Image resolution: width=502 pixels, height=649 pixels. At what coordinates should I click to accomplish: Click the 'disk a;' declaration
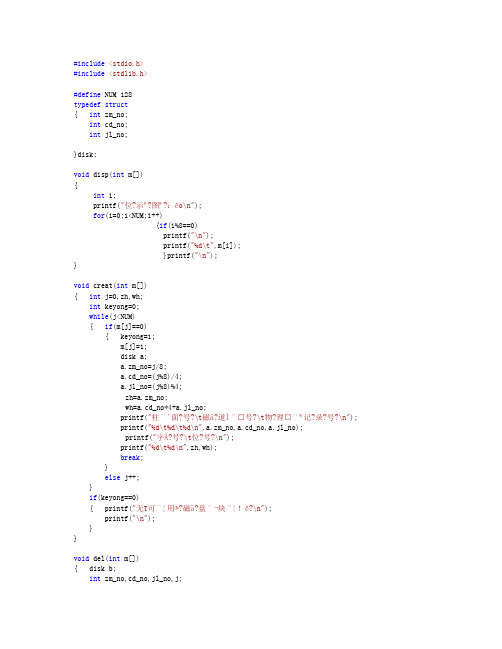click(133, 356)
